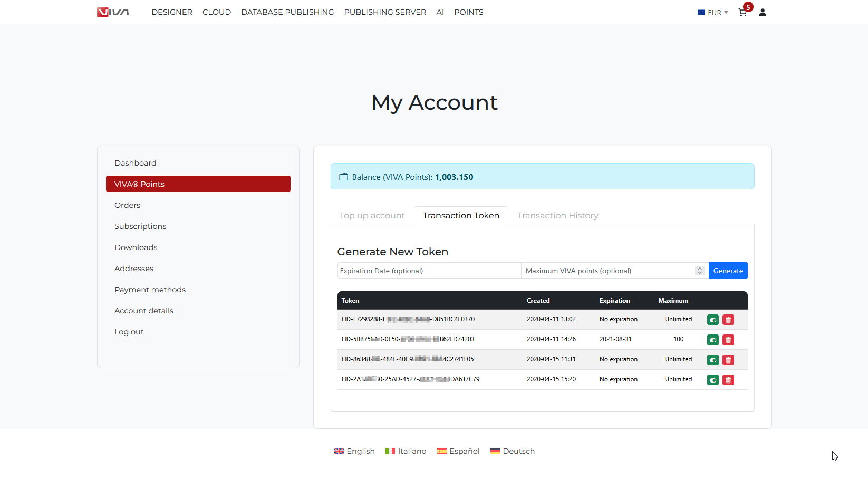The height and width of the screenshot is (478, 868).
Task: Click the VIVA logo
Action: pyautogui.click(x=113, y=12)
